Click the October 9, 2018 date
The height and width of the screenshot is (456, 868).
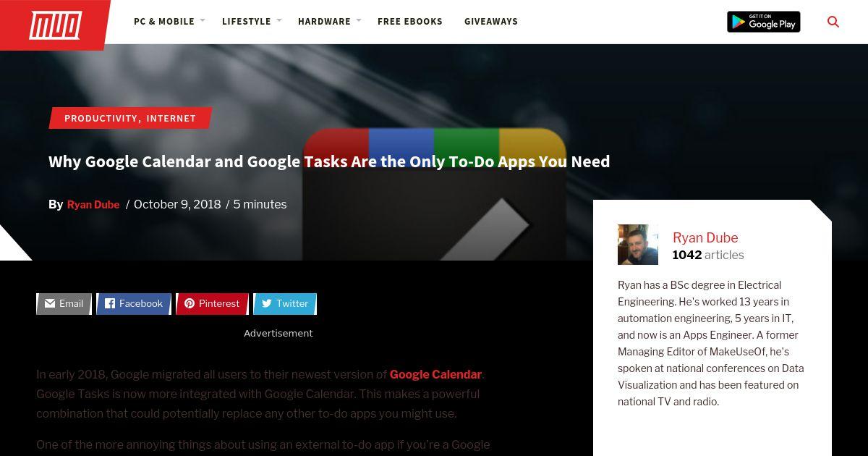point(177,204)
